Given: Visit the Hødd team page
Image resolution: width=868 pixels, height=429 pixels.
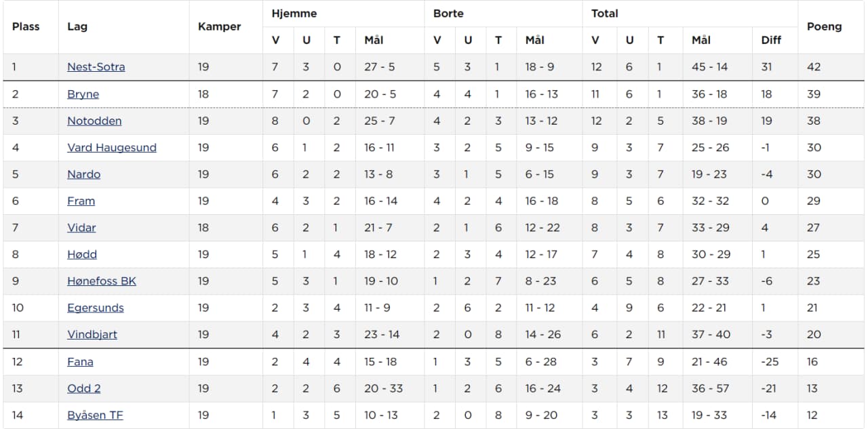Looking at the screenshot, I should [x=82, y=255].
